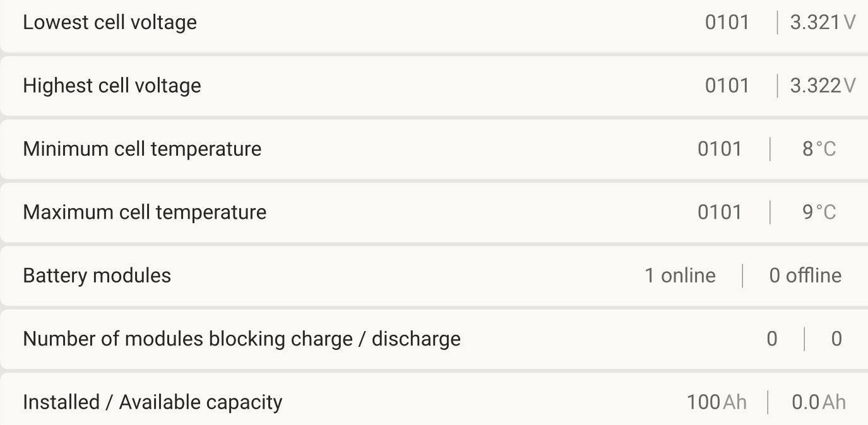The width and height of the screenshot is (868, 425).
Task: Click the Maximum cell temperature cell ID 0101
Action: (719, 212)
